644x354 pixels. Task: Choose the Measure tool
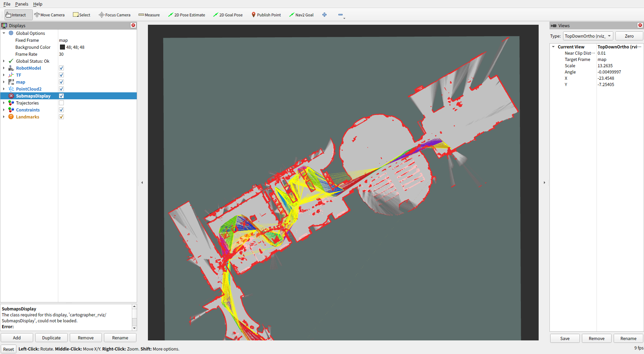149,15
